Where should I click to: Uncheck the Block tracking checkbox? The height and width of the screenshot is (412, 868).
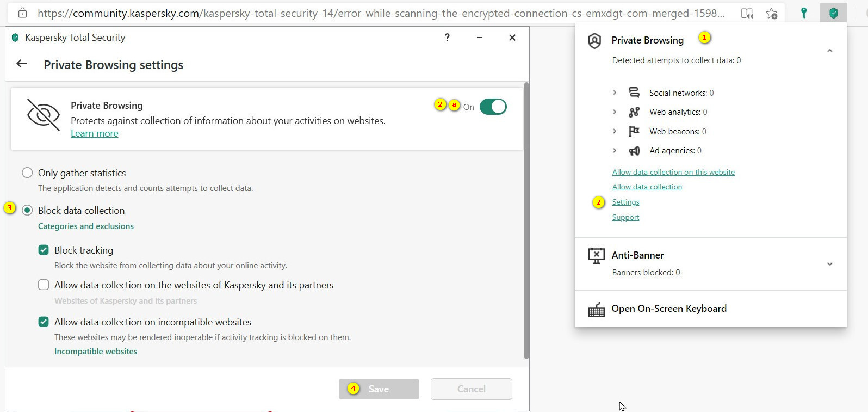coord(44,250)
